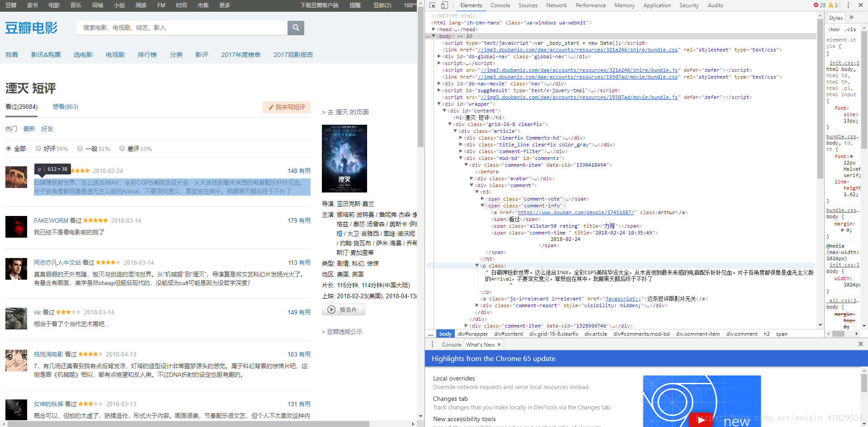
Task: Click the YouTube play icon in What's New
Action: (x=701, y=420)
